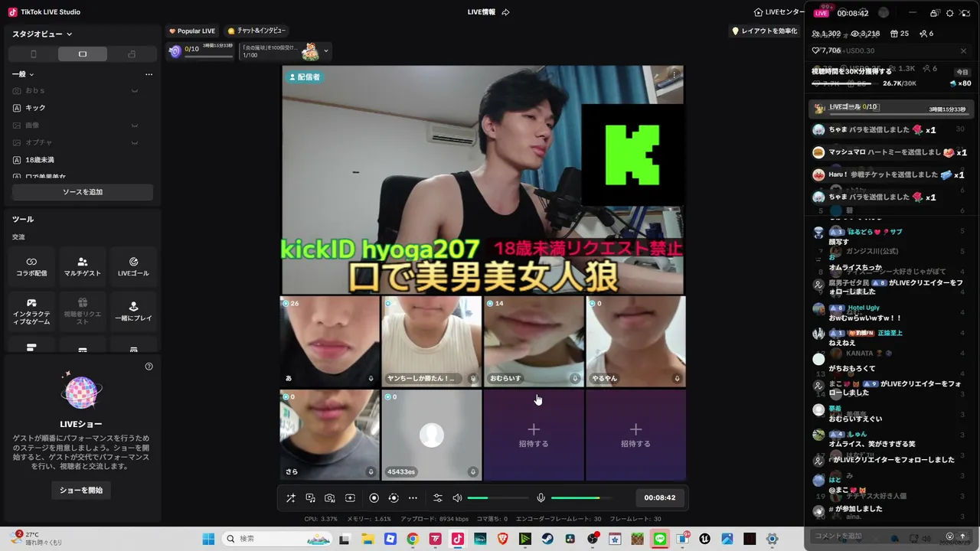Open the scene three-dot menu beside 一般
This screenshot has width=980, height=551.
tap(149, 74)
